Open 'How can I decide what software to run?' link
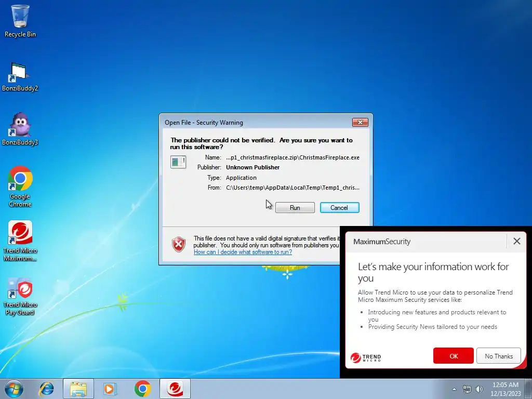The width and height of the screenshot is (532, 399). 243,252
